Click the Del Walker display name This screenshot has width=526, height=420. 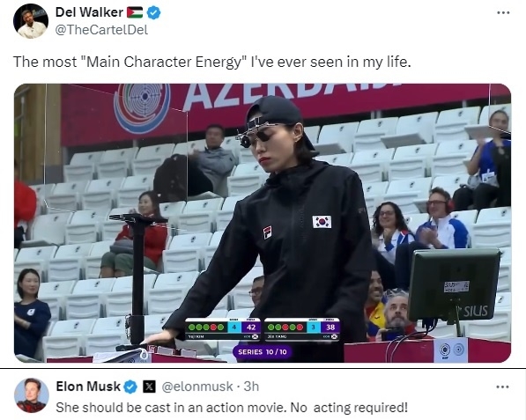[89, 12]
